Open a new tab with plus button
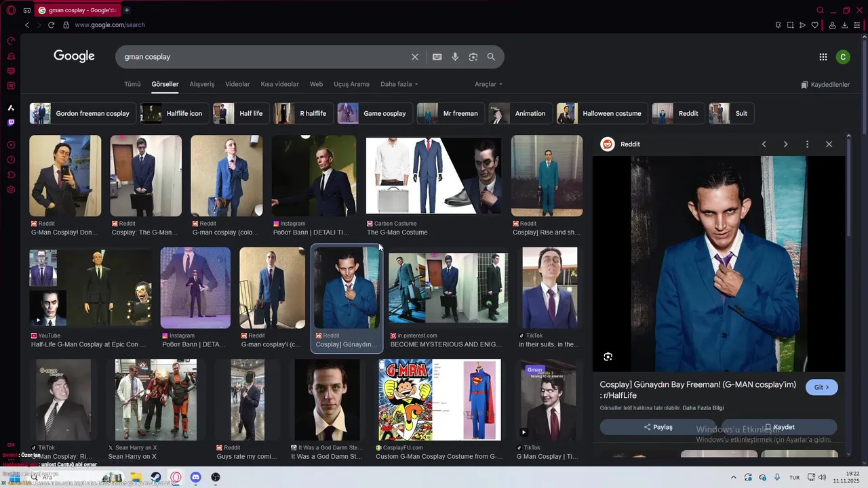Viewport: 868px width, 488px height. (127, 10)
